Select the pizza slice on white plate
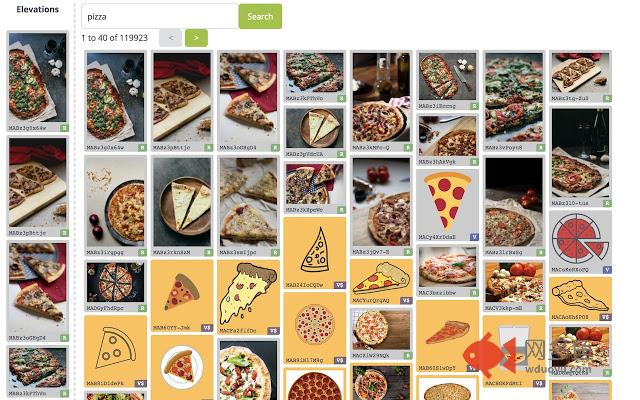This screenshot has height=400, width=640. (182, 367)
